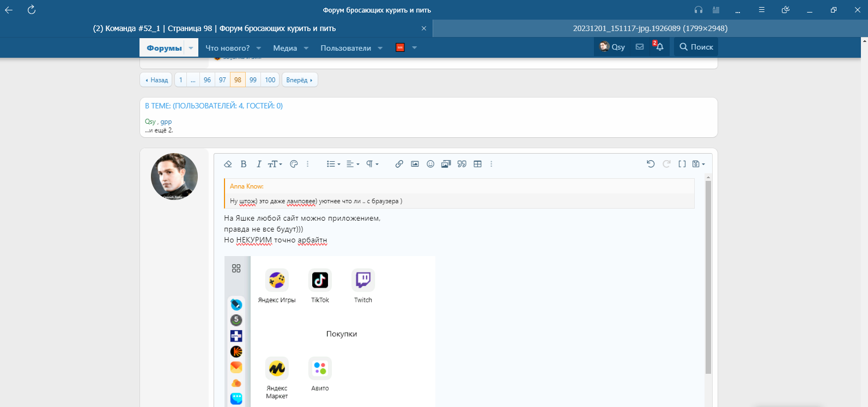Toggle BB code mode brackets icon
This screenshot has width=868, height=407.
pyautogui.click(x=682, y=164)
